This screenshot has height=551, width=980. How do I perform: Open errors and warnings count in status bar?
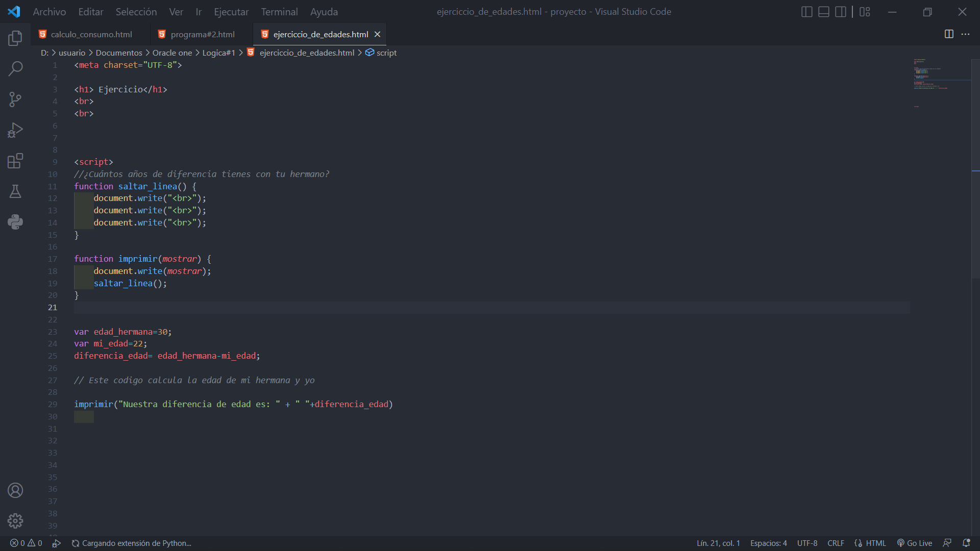click(26, 543)
